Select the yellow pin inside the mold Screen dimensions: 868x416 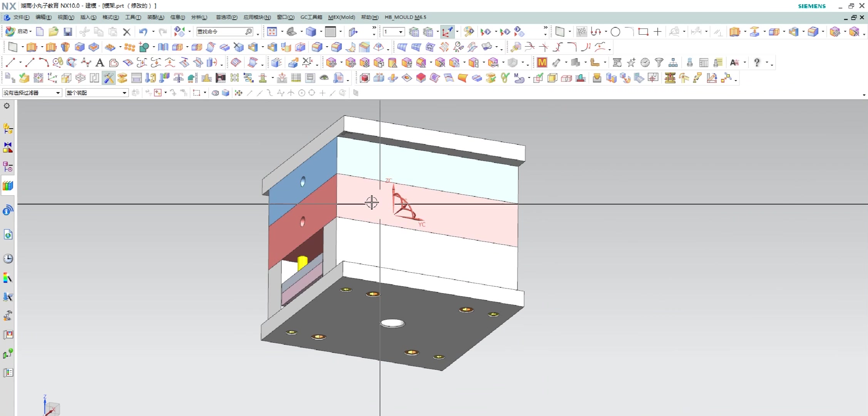[302, 263]
